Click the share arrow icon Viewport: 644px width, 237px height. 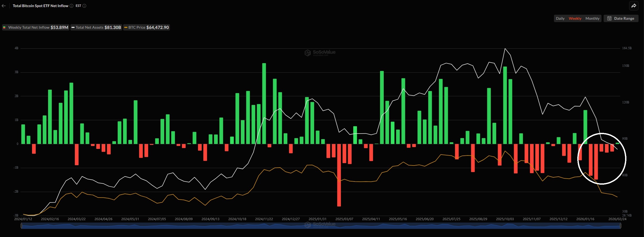pyautogui.click(x=634, y=6)
